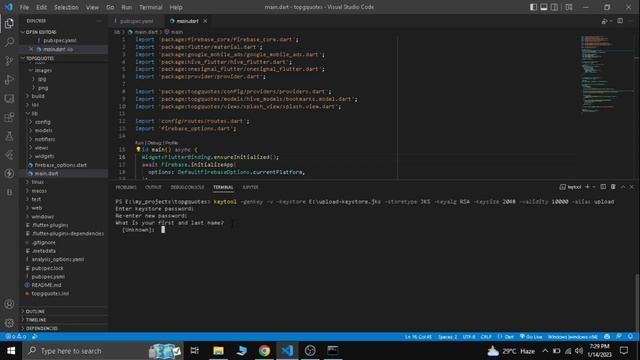The height and width of the screenshot is (360, 640).
Task: Open the Run and Debug view
Action: coord(9,80)
